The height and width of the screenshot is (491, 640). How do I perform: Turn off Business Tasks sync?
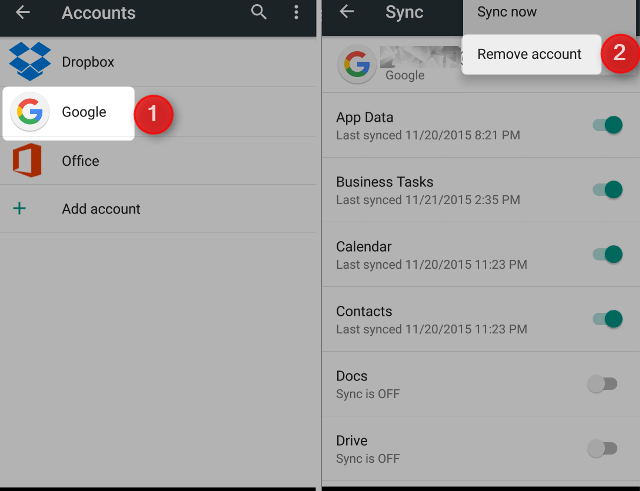[607, 190]
